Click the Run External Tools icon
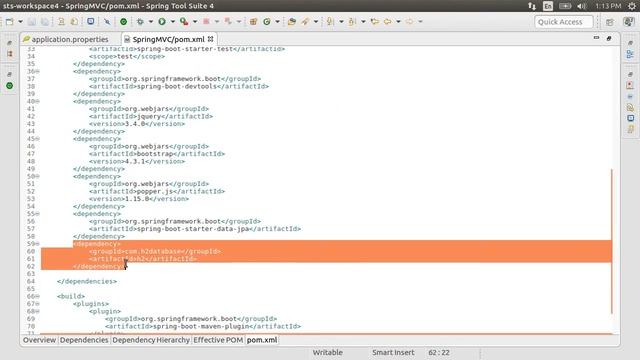The height and width of the screenshot is (360, 640). [x=184, y=22]
